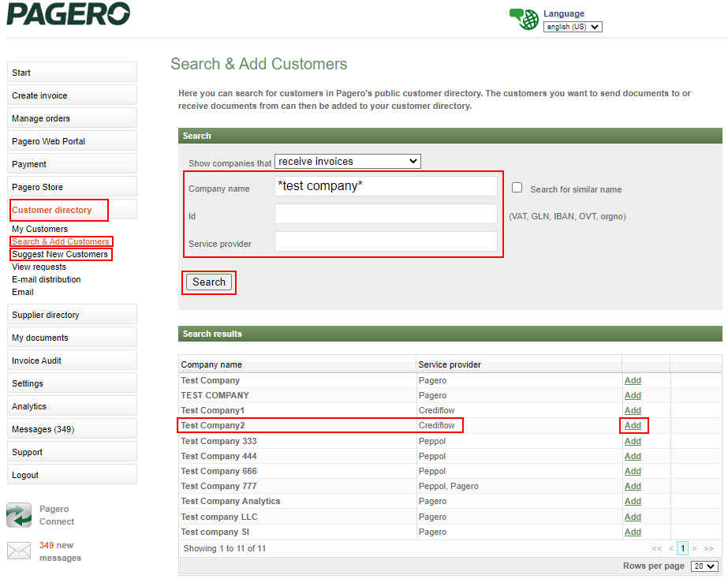
Task: Select page 1 in pagination
Action: [682, 548]
